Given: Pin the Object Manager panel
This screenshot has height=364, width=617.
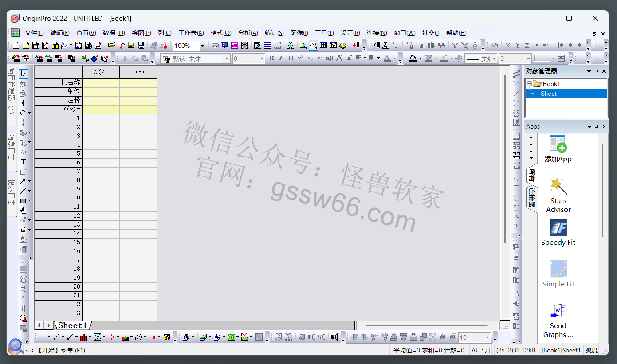Looking at the screenshot, I should click(x=597, y=71).
